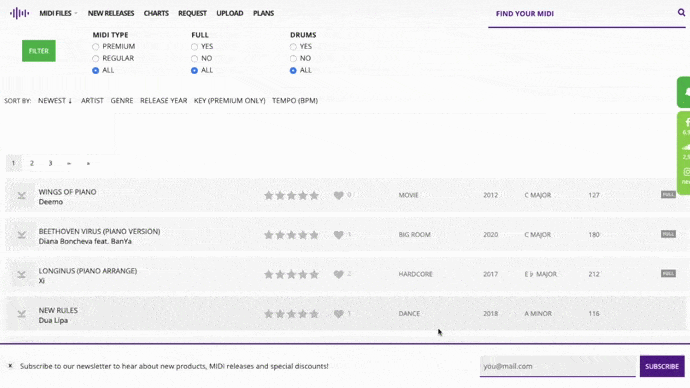Image resolution: width=690 pixels, height=388 pixels.
Task: Click the green Filter button
Action: [x=39, y=51]
